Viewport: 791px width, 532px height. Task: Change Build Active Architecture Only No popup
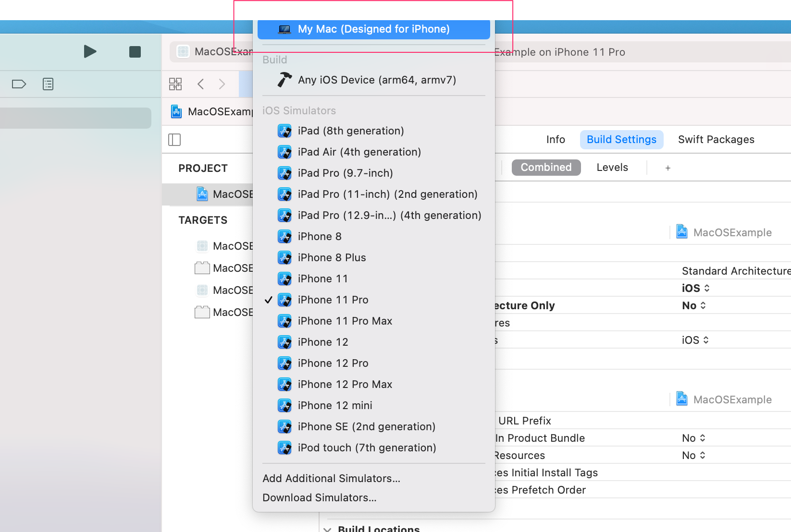[x=693, y=305]
